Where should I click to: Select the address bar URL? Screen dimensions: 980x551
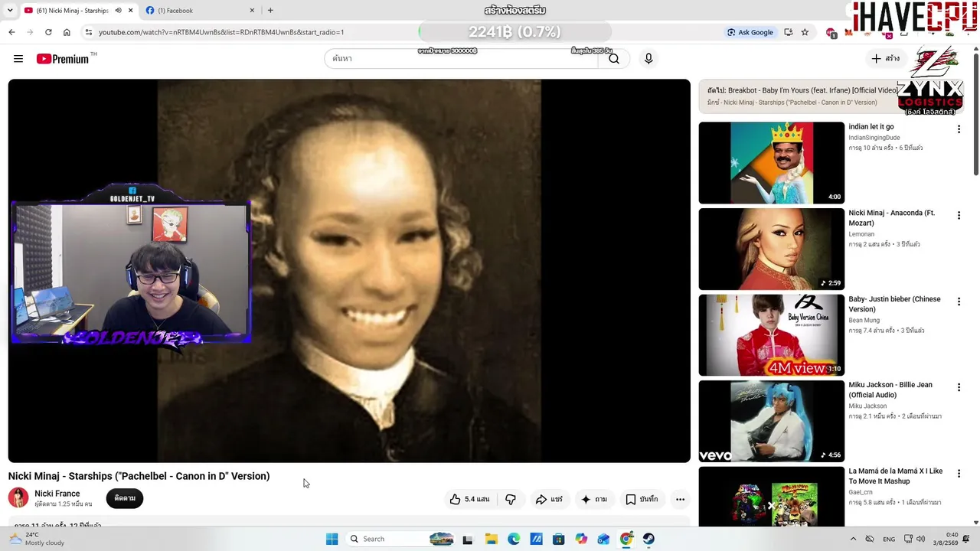221,32
